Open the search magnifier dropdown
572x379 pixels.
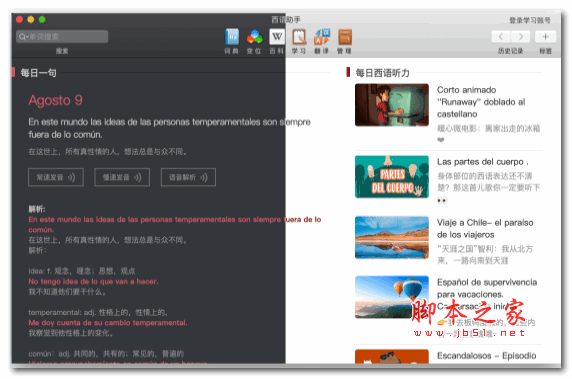[x=23, y=36]
